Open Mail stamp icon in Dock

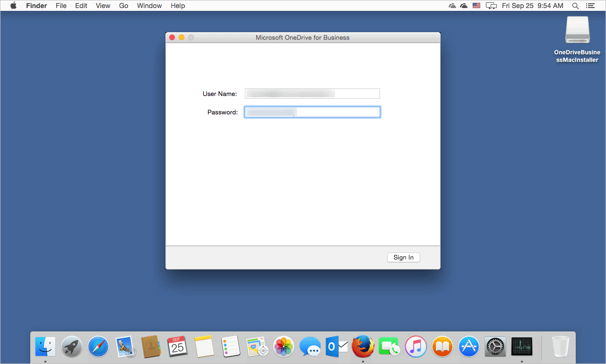click(x=125, y=347)
